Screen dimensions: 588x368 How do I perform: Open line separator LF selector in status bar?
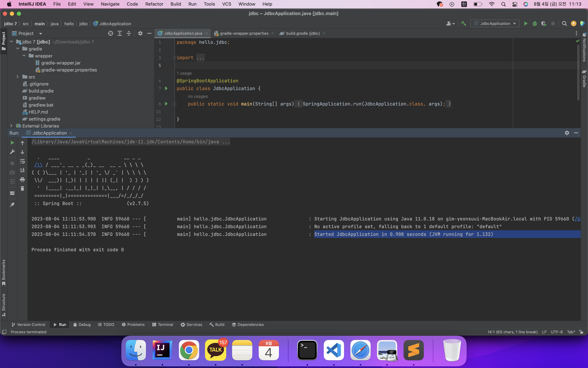pyautogui.click(x=544, y=332)
